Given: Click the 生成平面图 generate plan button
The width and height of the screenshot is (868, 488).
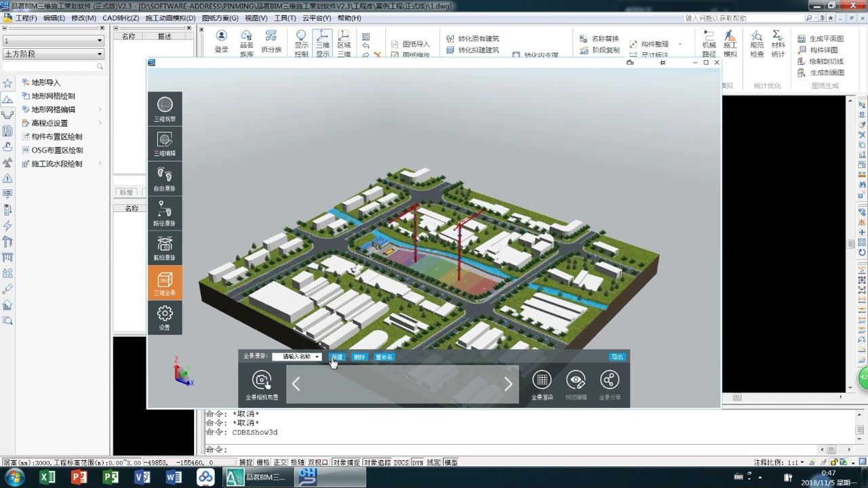Looking at the screenshot, I should pyautogui.click(x=821, y=39).
